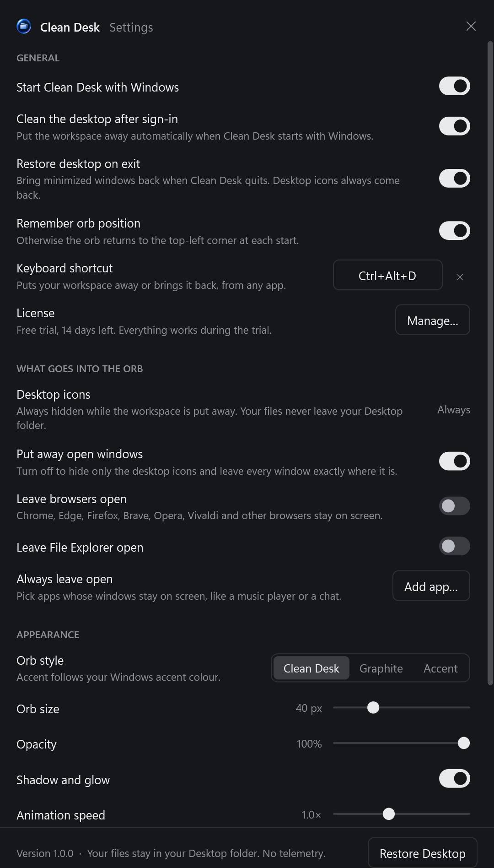Click the '100%' opacity value
The image size is (494, 868).
309,744
